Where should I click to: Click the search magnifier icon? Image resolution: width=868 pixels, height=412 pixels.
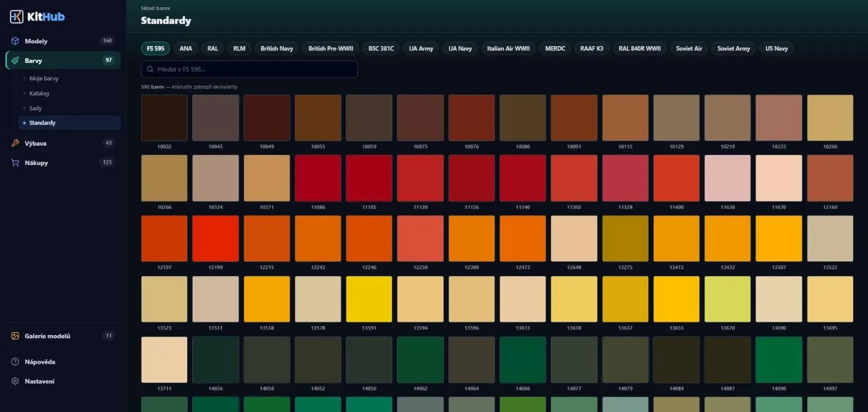(x=151, y=69)
